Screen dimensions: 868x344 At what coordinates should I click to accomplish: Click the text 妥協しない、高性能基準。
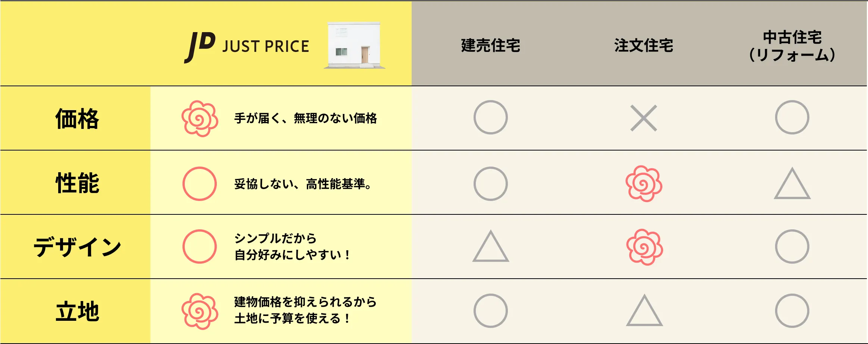(x=303, y=184)
